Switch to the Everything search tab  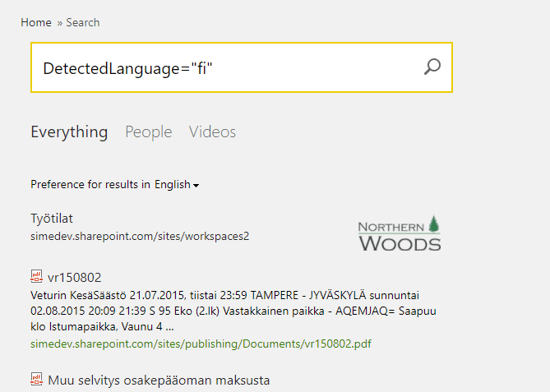(69, 132)
